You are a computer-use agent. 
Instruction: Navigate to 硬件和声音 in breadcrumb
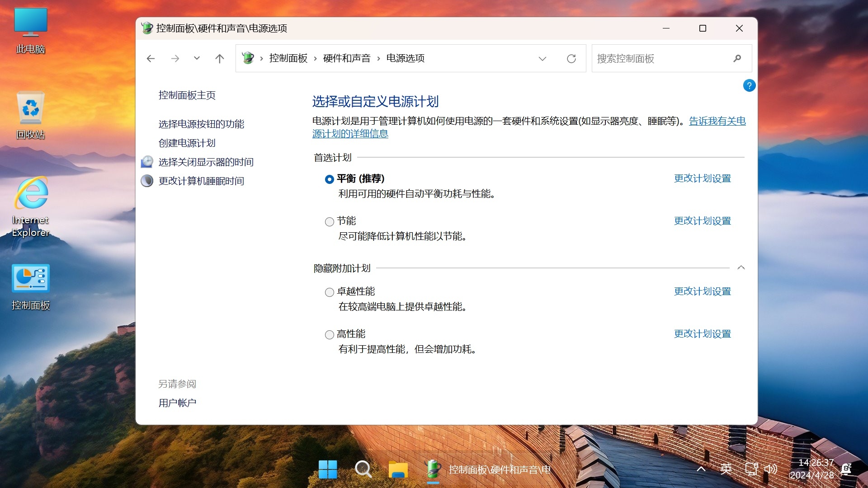346,58
